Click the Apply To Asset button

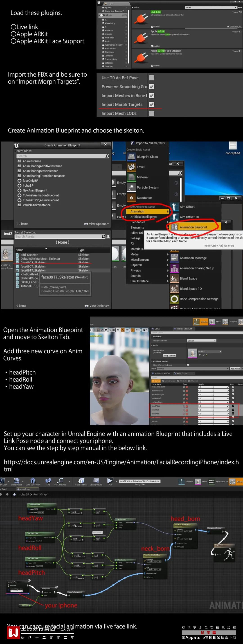point(170,356)
